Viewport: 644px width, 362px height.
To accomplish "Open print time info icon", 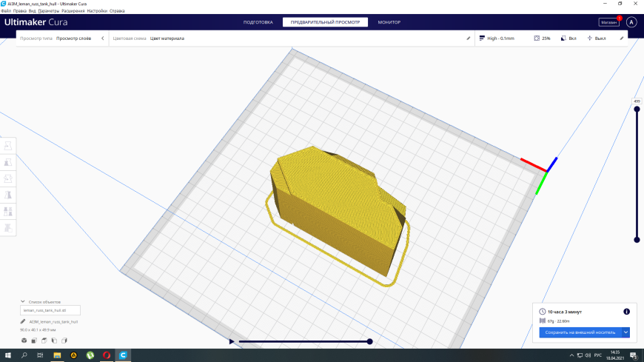I will pos(626,312).
